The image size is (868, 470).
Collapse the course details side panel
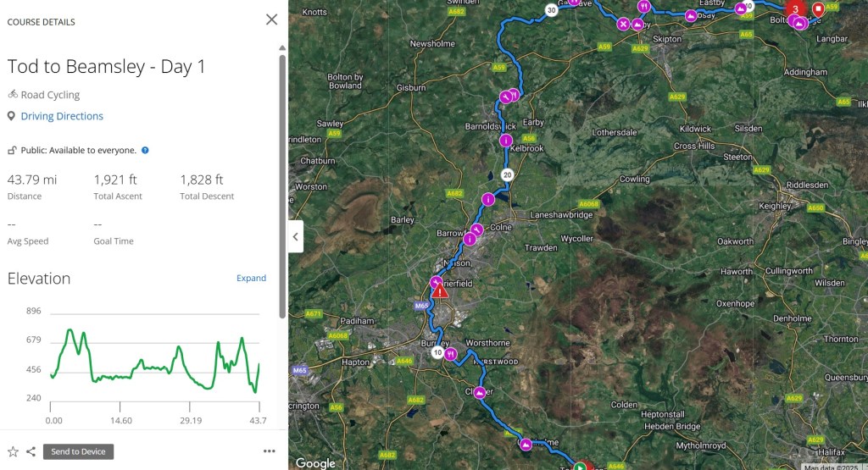pos(295,236)
